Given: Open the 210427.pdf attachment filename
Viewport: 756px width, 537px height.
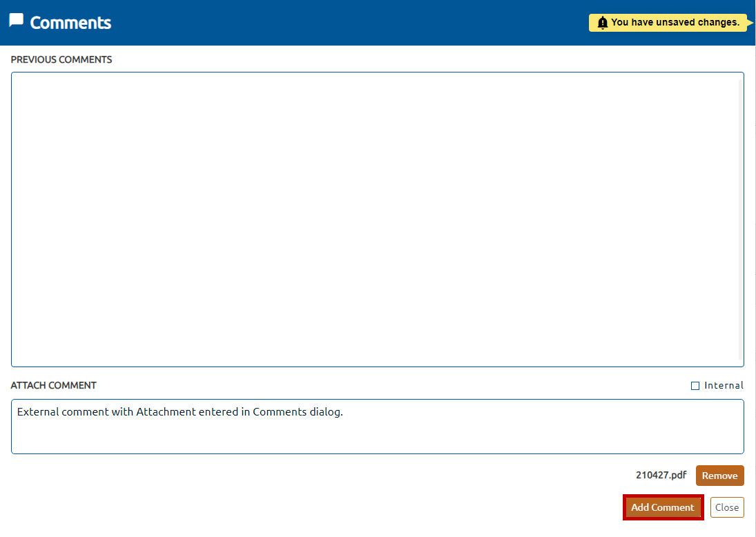Looking at the screenshot, I should click(x=661, y=476).
